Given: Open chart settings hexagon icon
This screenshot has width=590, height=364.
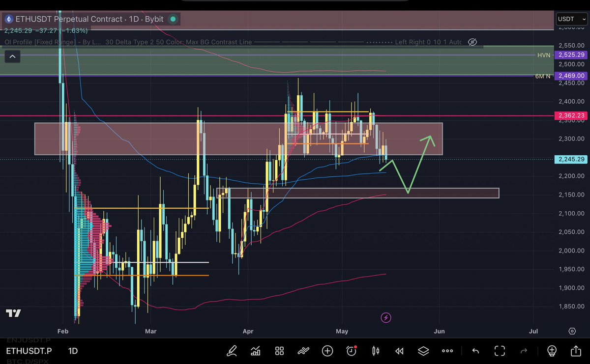Looking at the screenshot, I should click(572, 331).
